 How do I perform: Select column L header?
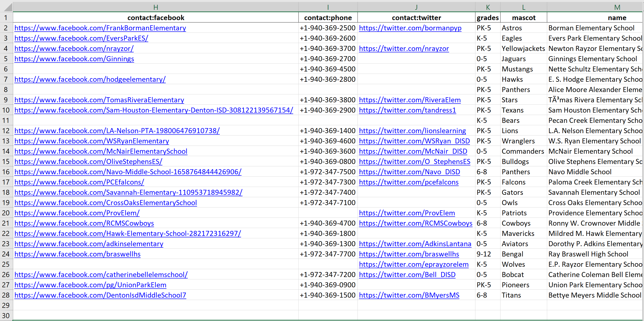point(523,7)
